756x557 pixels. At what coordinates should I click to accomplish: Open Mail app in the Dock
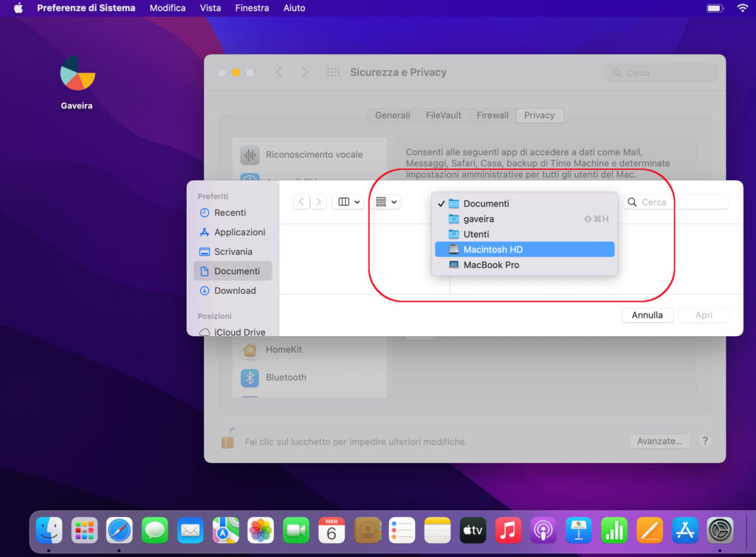pos(190,530)
